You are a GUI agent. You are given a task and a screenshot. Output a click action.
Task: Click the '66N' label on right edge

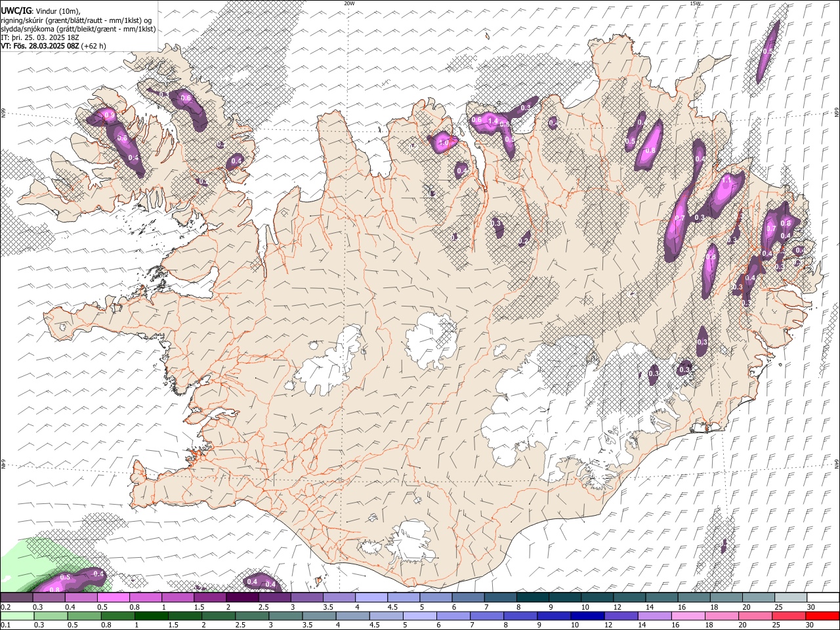pyautogui.click(x=837, y=114)
